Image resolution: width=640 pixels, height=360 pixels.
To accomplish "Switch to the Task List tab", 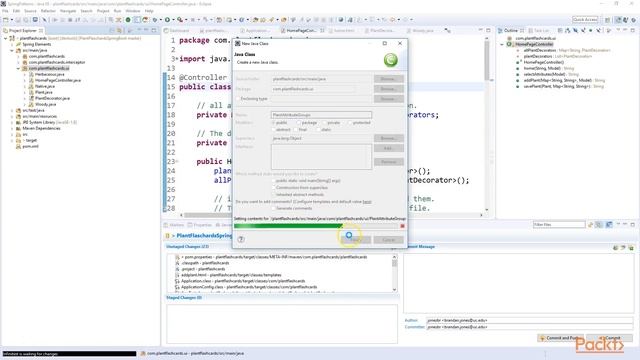I will point(538,31).
